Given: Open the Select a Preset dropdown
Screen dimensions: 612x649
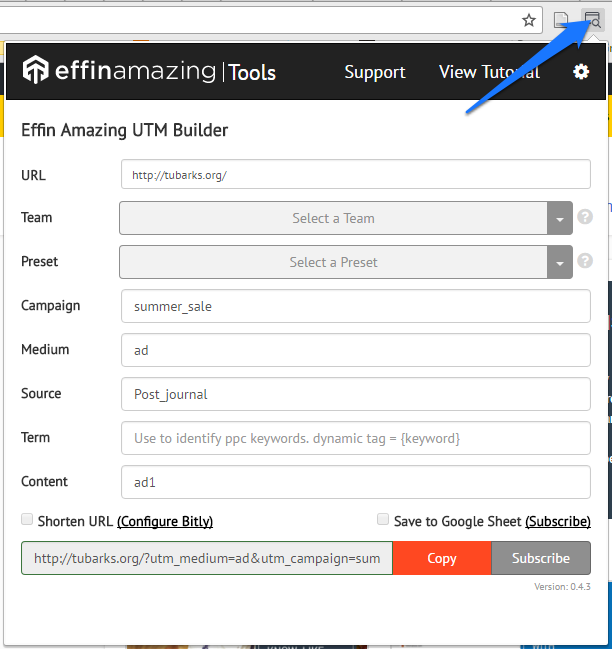Looking at the screenshot, I should [x=345, y=262].
